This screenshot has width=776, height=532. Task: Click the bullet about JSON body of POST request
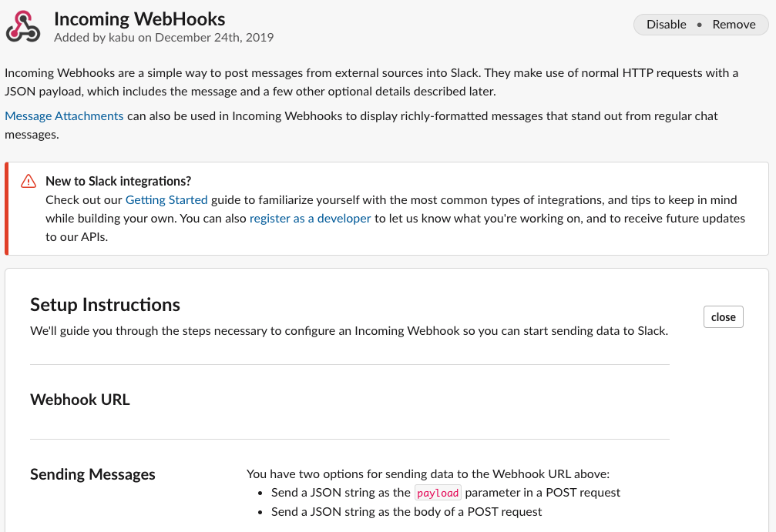tap(406, 511)
